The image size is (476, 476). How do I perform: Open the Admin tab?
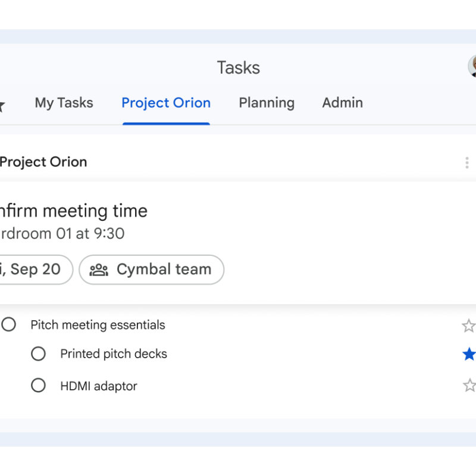342,103
